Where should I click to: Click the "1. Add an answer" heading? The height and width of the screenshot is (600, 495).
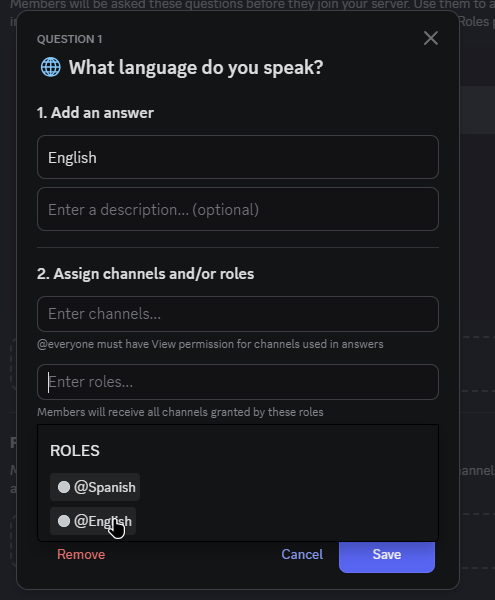95,113
